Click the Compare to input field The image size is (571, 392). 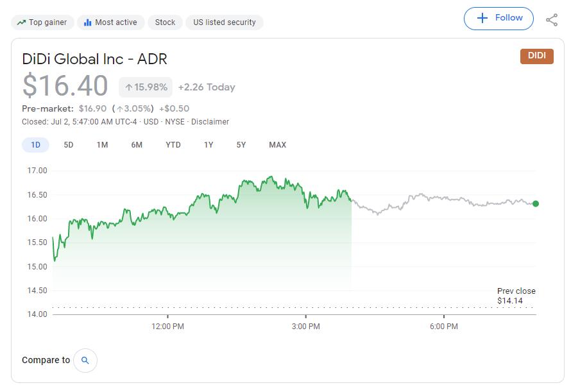tap(45, 360)
